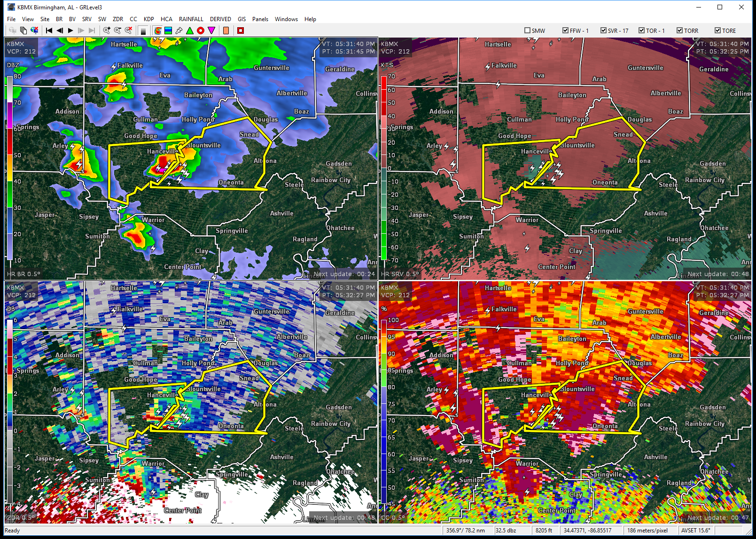Toggle the TORR checkbox
The width and height of the screenshot is (756, 539).
point(679,31)
